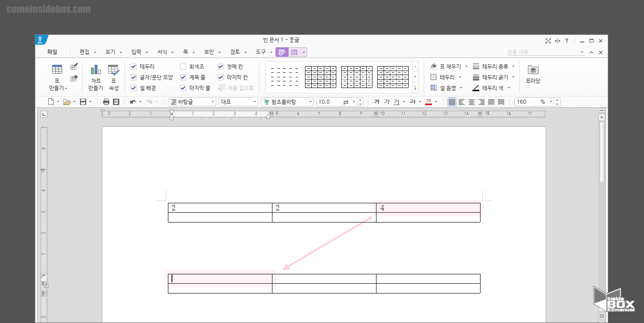
Task: Open the 검토 menu
Action: click(x=235, y=52)
